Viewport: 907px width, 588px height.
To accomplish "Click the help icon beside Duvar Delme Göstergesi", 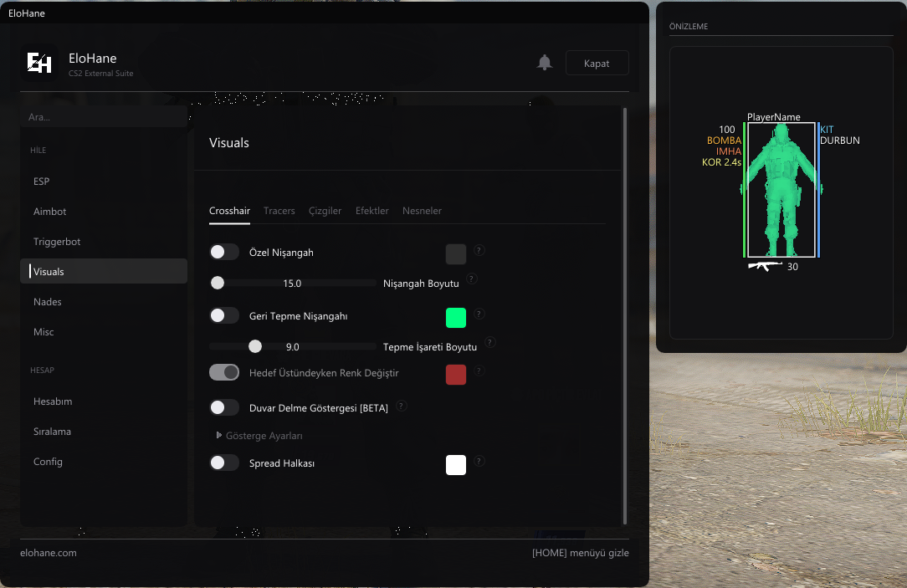I will point(401,406).
